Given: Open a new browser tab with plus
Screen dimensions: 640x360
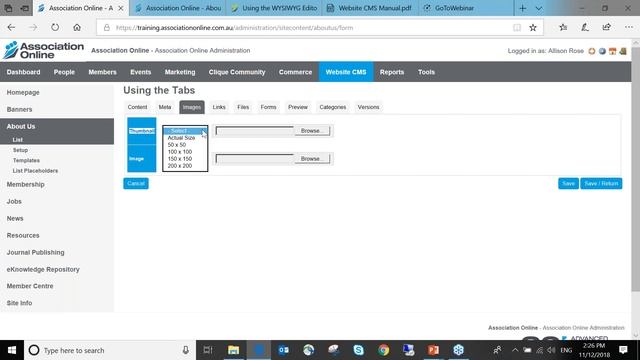Looking at the screenshot, I should (522, 8).
